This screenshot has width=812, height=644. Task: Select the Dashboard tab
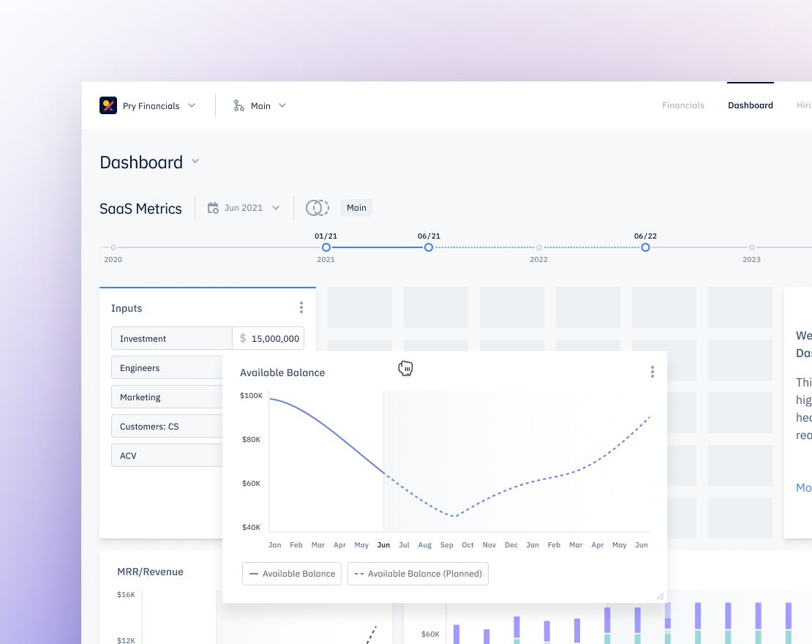point(750,105)
